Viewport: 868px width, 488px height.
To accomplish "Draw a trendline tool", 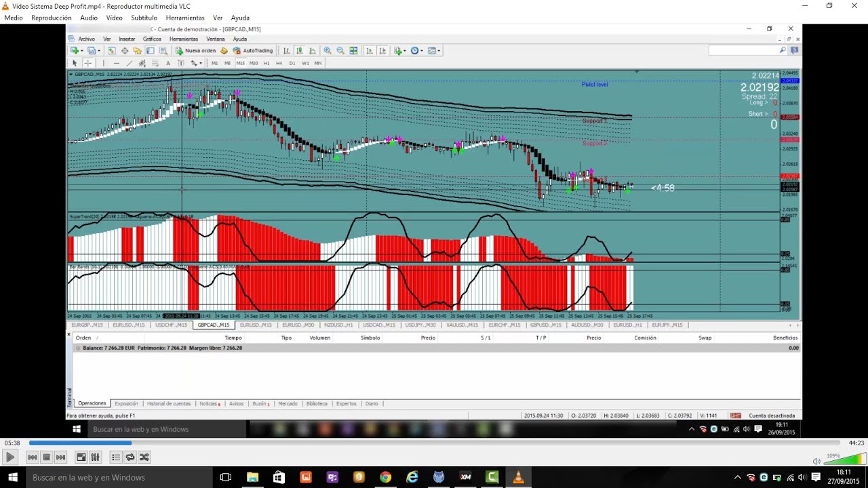I will [x=130, y=63].
